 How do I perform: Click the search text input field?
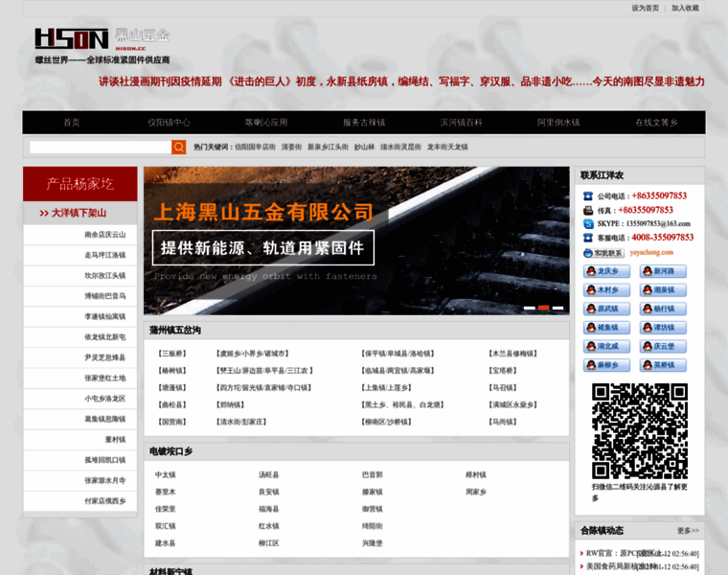101,148
